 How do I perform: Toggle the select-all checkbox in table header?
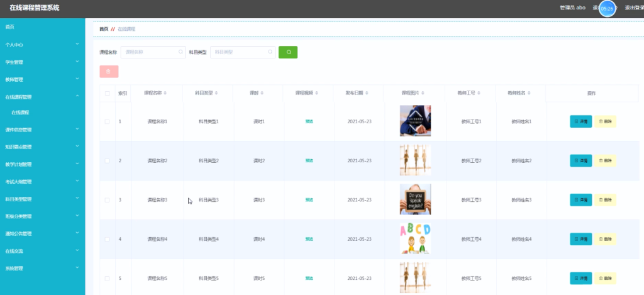tap(107, 93)
